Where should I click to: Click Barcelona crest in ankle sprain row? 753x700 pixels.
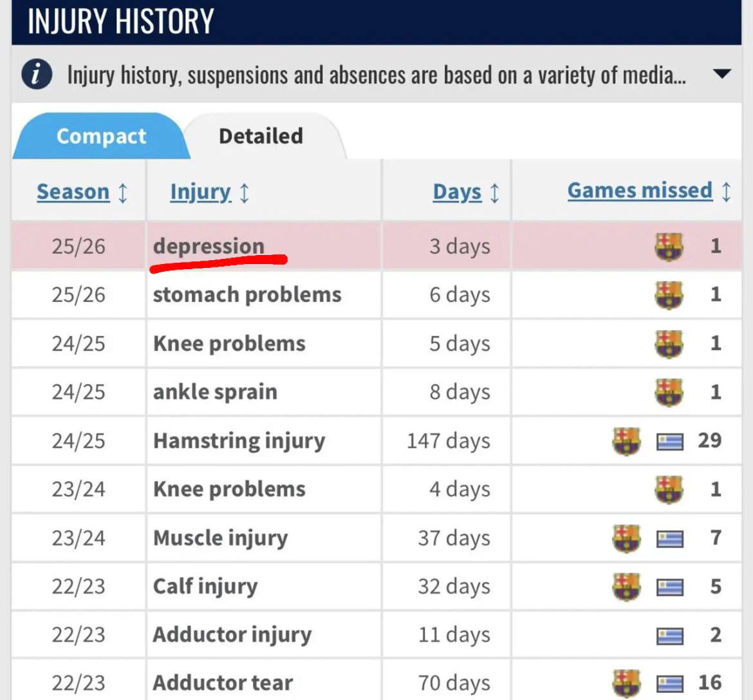coord(669,392)
